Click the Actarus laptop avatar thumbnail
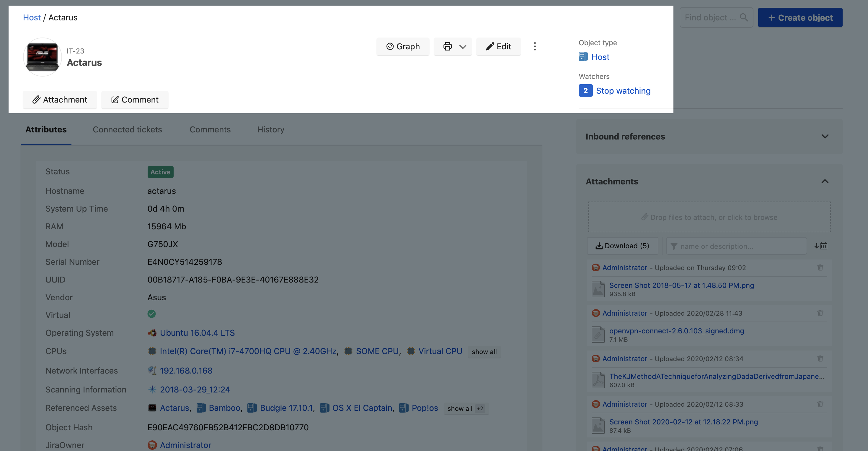 pyautogui.click(x=43, y=57)
